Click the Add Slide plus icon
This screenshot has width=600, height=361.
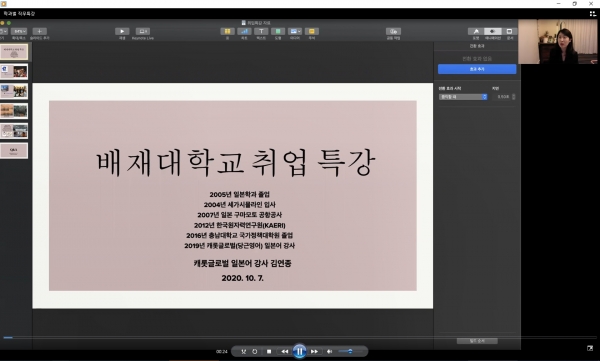point(39,31)
